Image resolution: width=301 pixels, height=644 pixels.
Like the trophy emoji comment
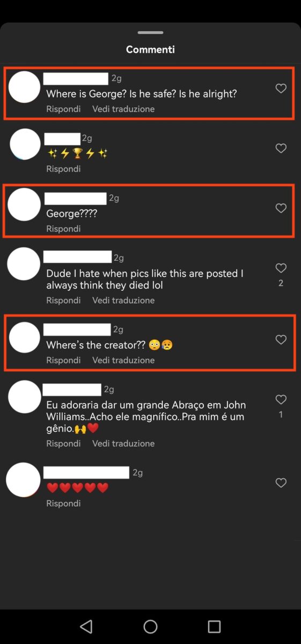pyautogui.click(x=281, y=148)
